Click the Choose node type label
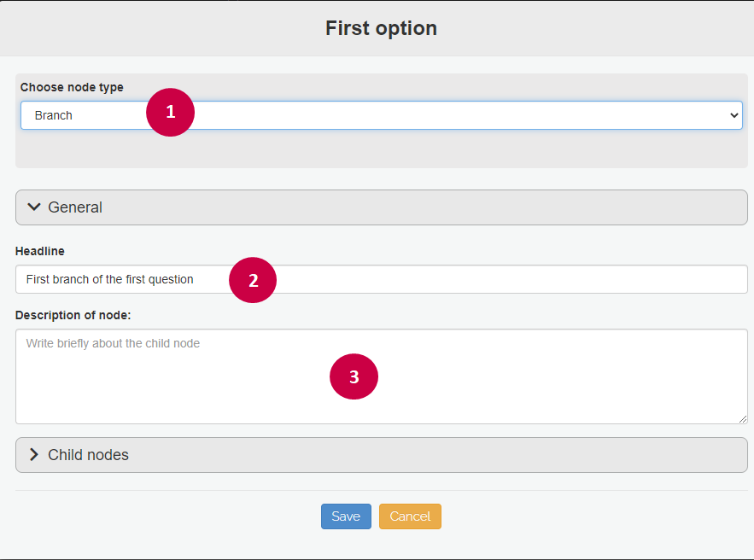Image resolution: width=754 pixels, height=560 pixels. [x=72, y=87]
